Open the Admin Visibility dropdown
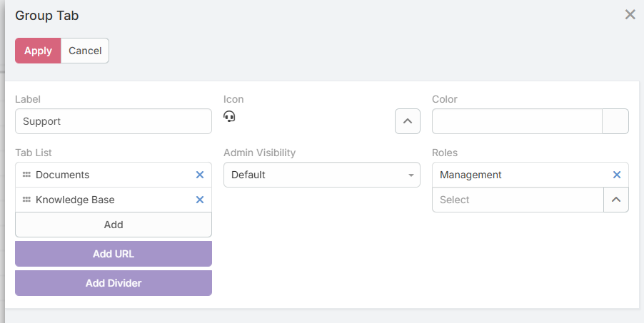 click(x=321, y=175)
